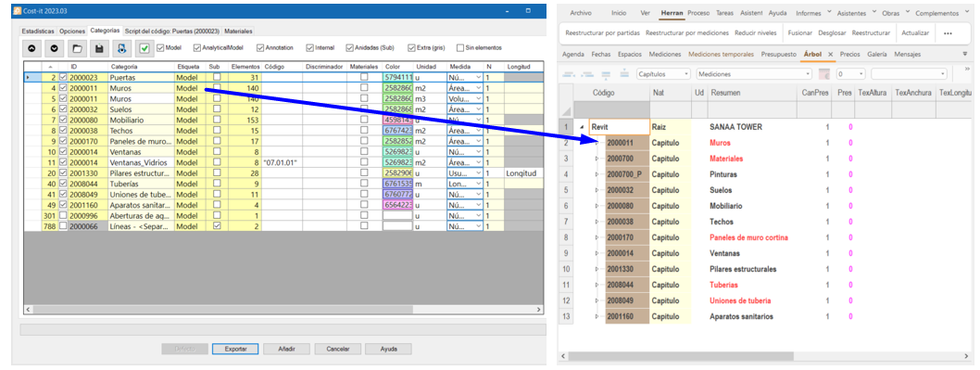Toggle the Sub checkbox in Líneas row
Viewport: 980px width, 370px height.
pyautogui.click(x=217, y=226)
